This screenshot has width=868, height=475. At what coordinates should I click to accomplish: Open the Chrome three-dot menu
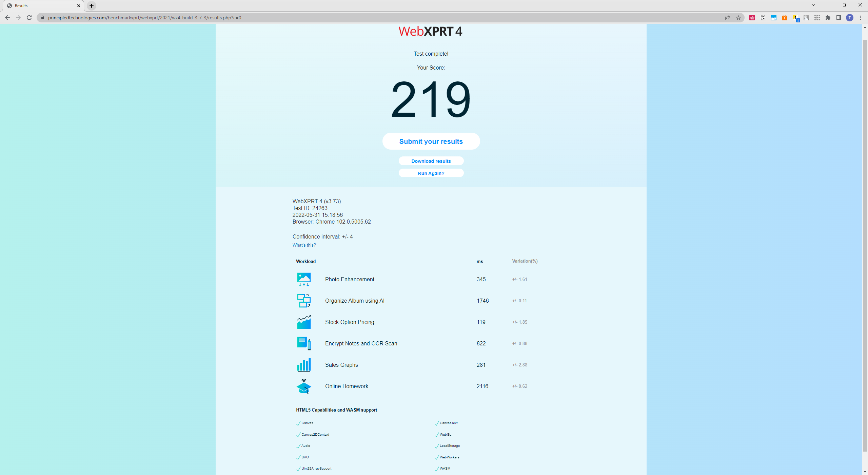pos(861,18)
